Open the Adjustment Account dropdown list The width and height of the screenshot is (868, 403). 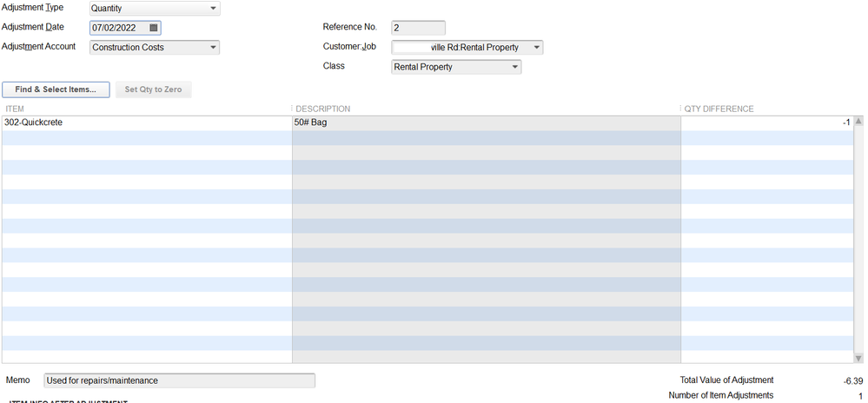click(x=213, y=48)
